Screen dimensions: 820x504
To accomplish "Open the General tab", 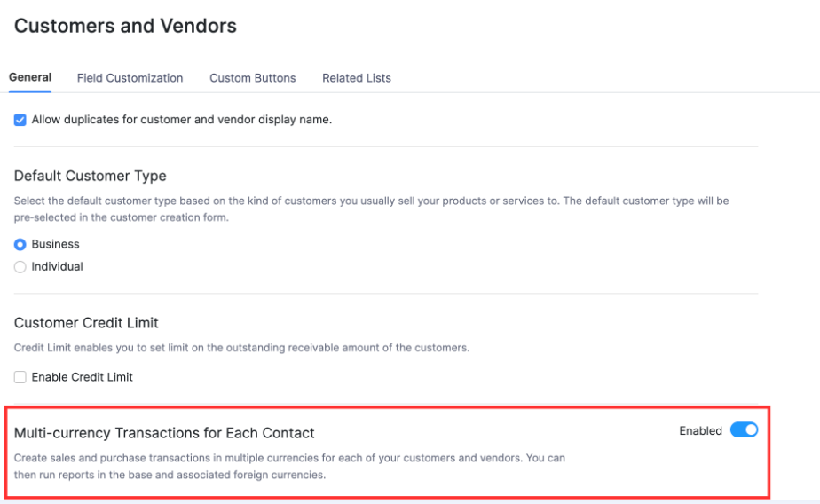I will (x=30, y=77).
